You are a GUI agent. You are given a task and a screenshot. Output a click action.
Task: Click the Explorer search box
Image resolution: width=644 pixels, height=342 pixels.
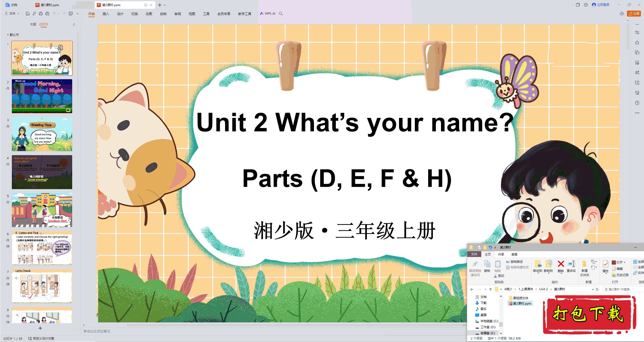coord(623,289)
